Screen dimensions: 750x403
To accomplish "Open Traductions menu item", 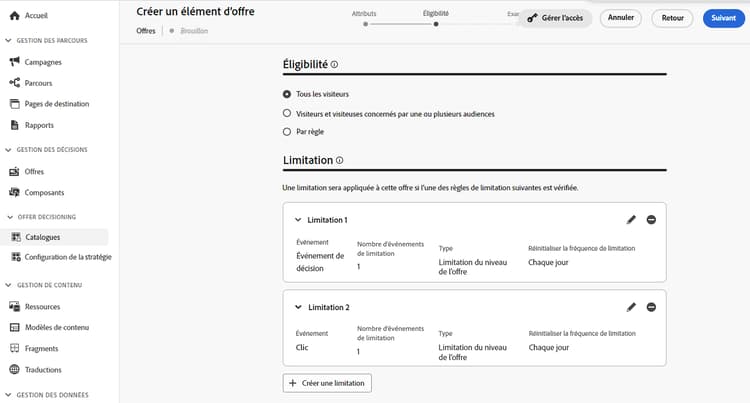I will pyautogui.click(x=43, y=370).
